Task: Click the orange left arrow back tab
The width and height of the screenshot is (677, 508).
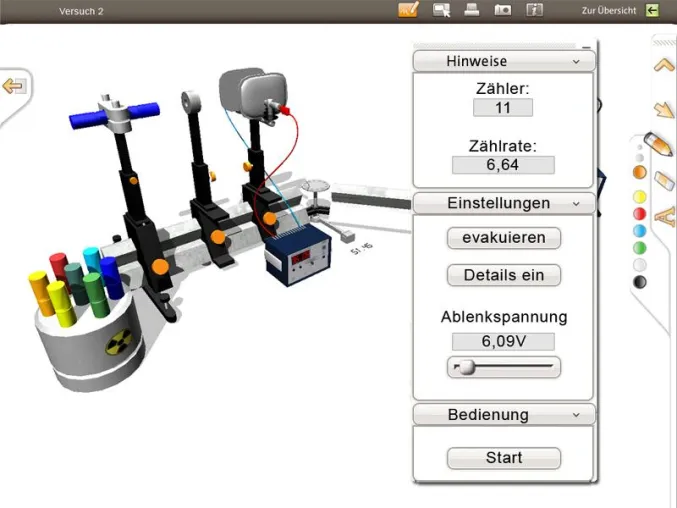Action: click(14, 86)
